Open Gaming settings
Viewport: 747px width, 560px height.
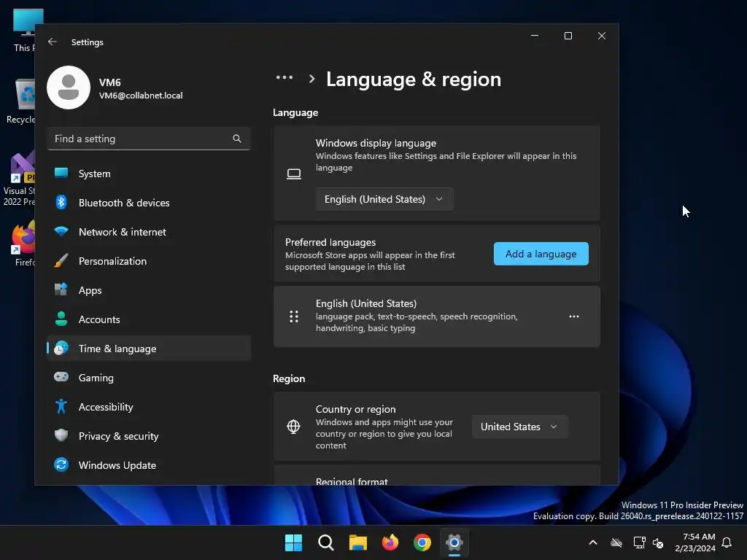tap(149, 378)
